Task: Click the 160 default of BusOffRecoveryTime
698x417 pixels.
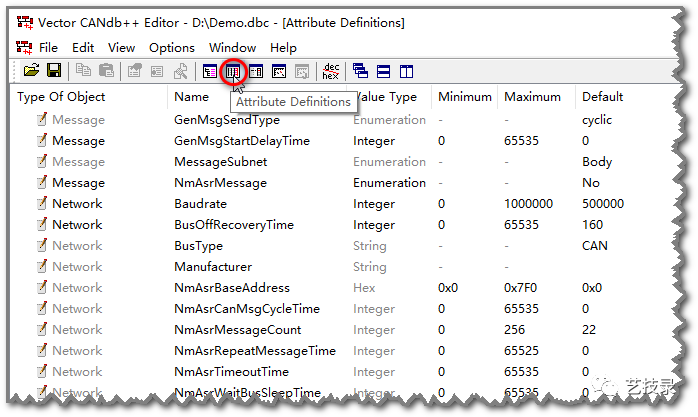Action: [x=592, y=225]
